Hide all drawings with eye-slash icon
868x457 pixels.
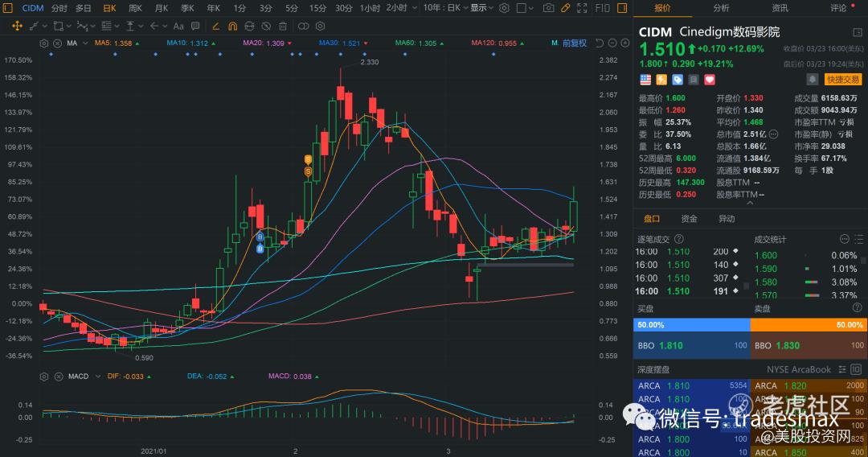(x=266, y=26)
